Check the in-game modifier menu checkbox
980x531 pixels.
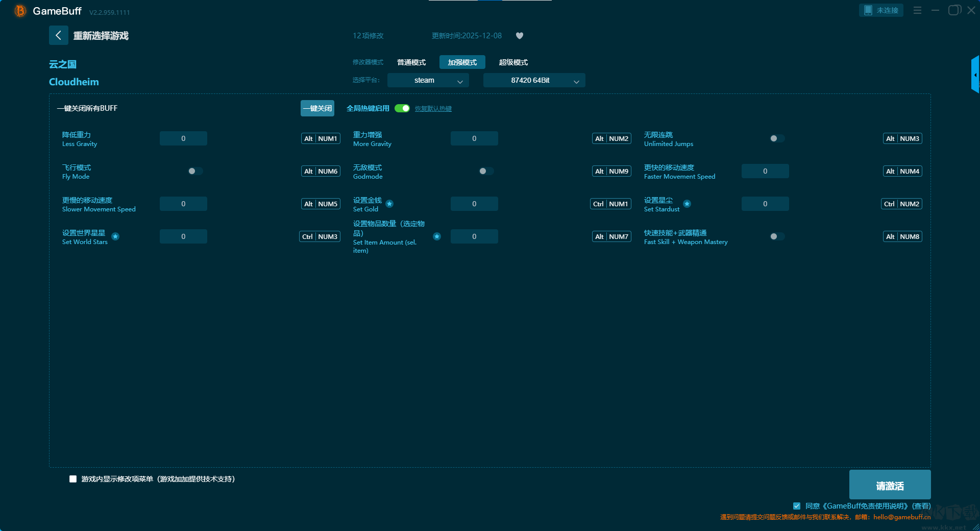click(x=73, y=479)
